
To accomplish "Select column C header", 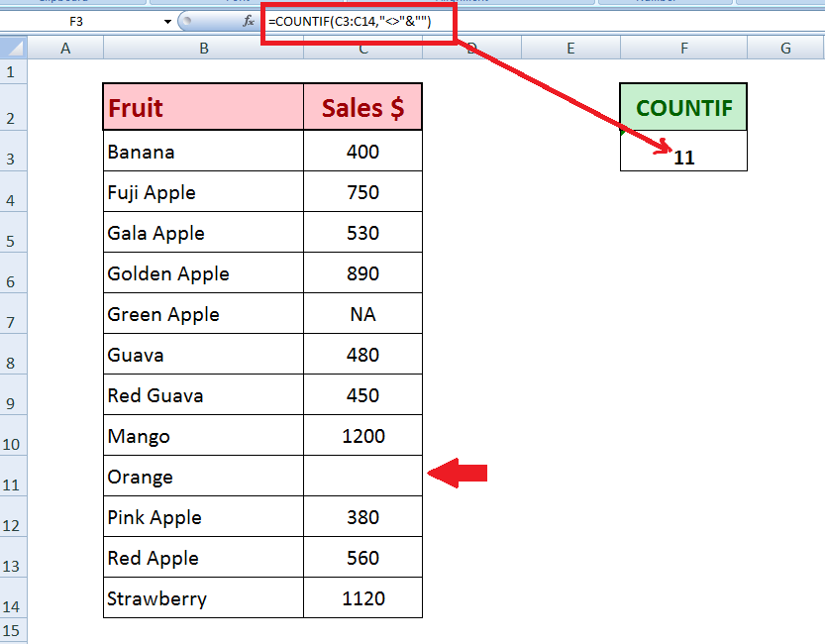I will tap(362, 48).
